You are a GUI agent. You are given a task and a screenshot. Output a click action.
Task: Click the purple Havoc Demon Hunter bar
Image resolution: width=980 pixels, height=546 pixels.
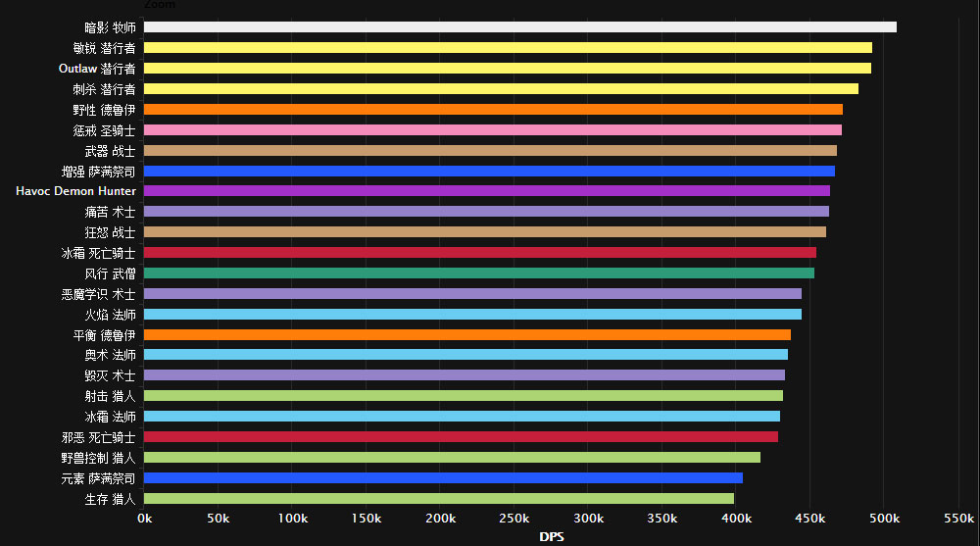click(487, 191)
